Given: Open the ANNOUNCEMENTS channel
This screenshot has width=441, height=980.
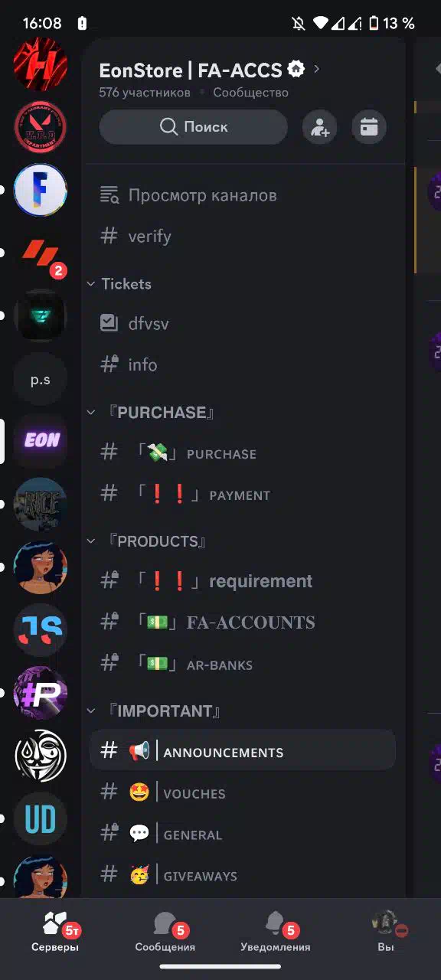Looking at the screenshot, I should coord(243,752).
